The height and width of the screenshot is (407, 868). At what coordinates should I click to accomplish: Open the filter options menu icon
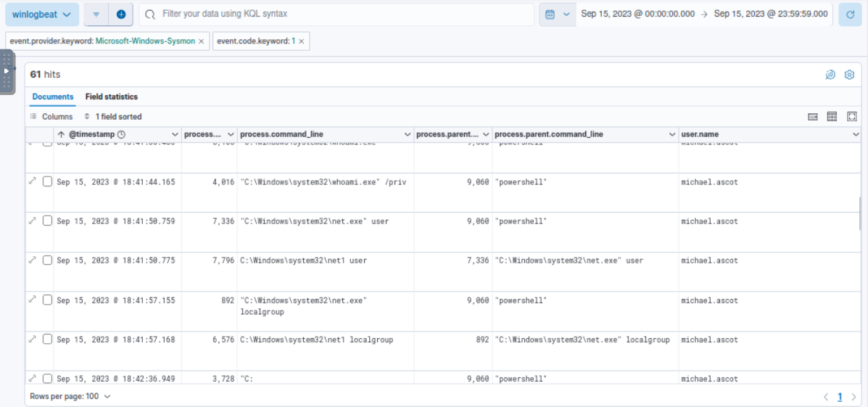pyautogui.click(x=96, y=14)
